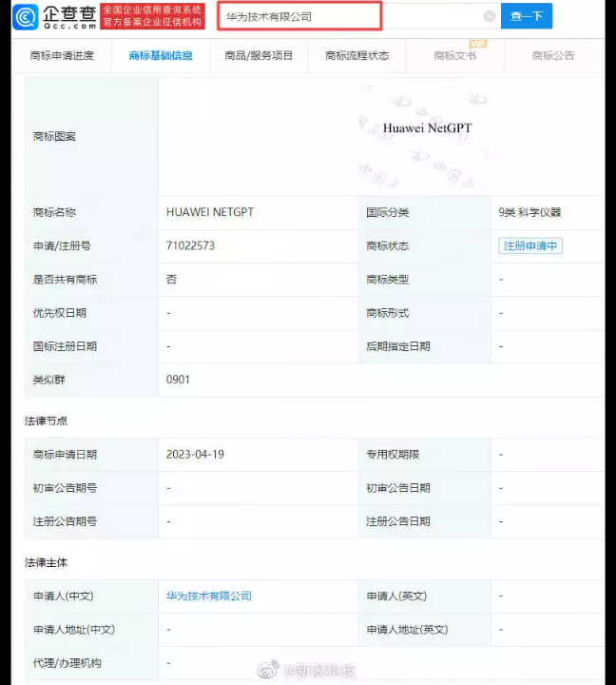Open the 商标文书 VIP tab

(455, 55)
